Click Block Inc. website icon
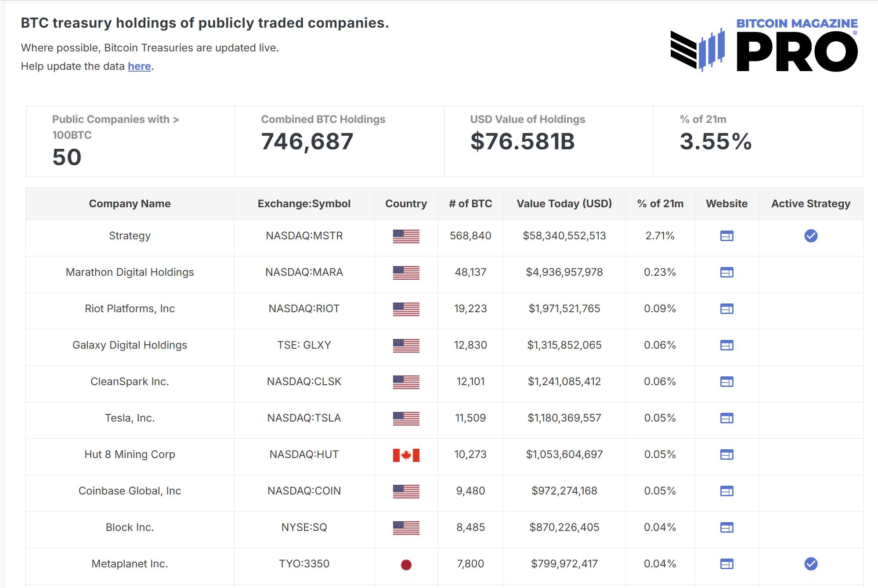 pos(726,527)
